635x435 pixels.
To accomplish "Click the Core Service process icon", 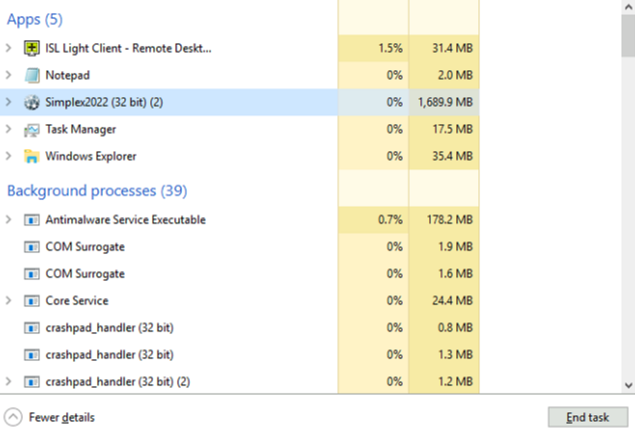I will click(32, 301).
